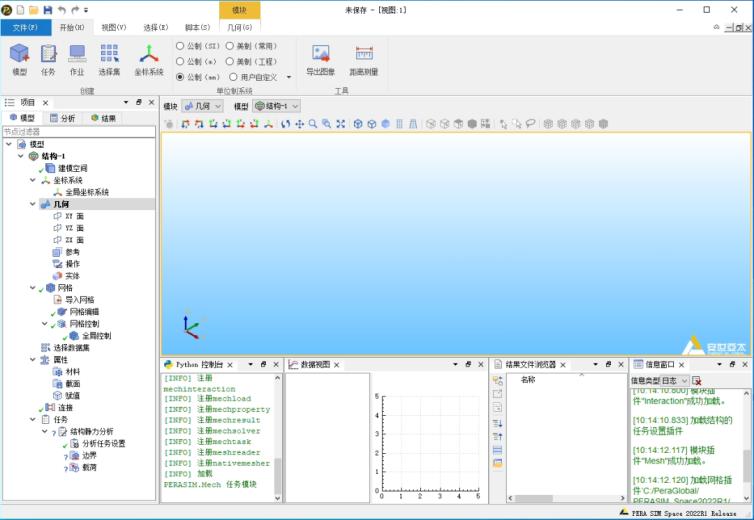
Task: Click the box zoom toolbar icon
Action: [x=327, y=124]
